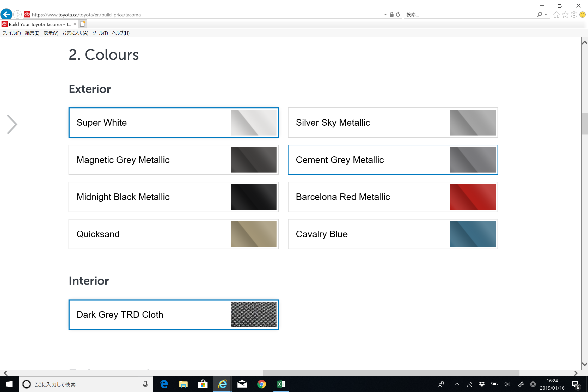Open the お気に入り(A) menu

pos(75,33)
